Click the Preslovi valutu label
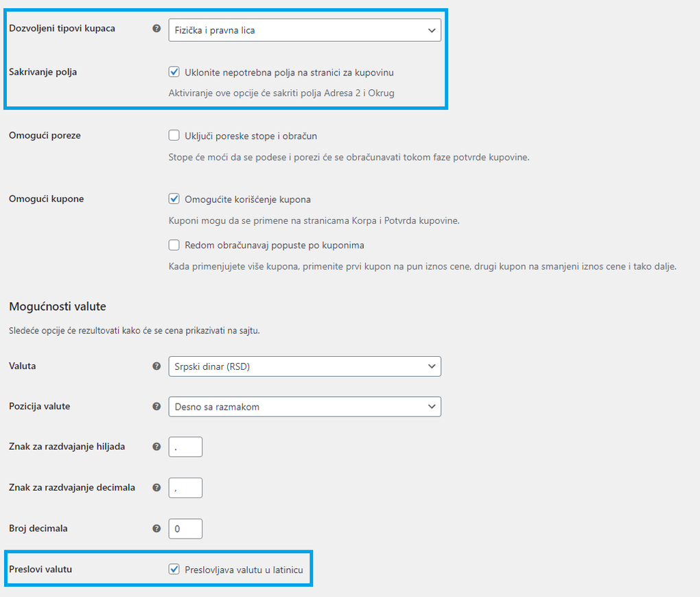The image size is (700, 597). pos(40,570)
